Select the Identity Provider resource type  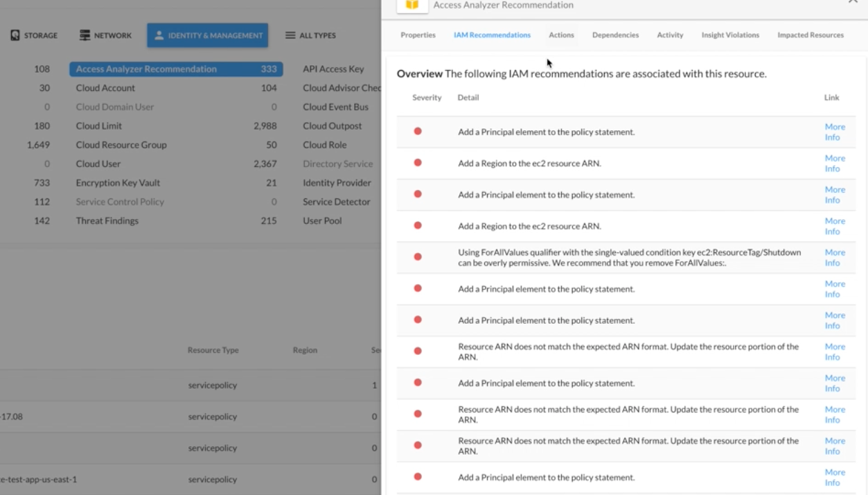tap(337, 183)
